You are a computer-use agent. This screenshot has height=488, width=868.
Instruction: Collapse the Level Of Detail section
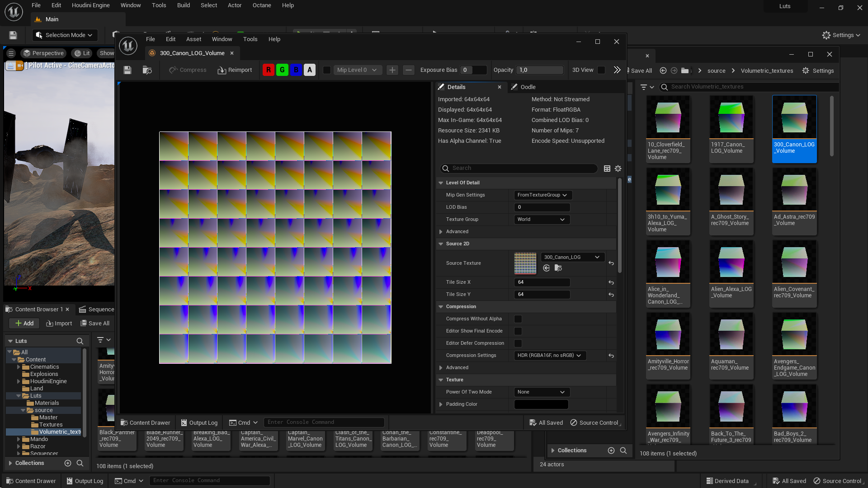(x=441, y=183)
